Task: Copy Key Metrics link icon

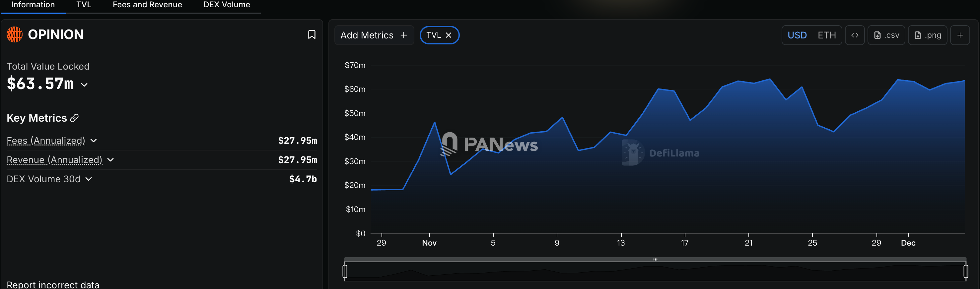Action: point(75,118)
